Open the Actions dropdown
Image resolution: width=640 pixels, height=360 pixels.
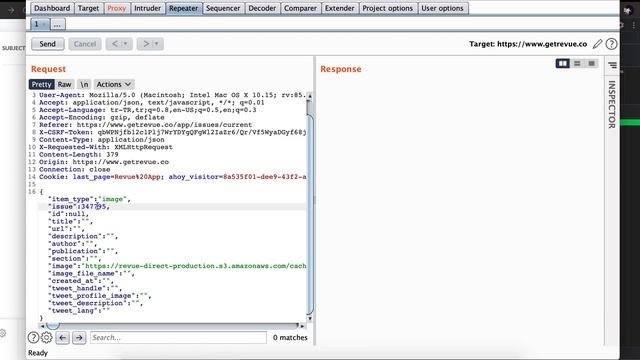(x=114, y=84)
